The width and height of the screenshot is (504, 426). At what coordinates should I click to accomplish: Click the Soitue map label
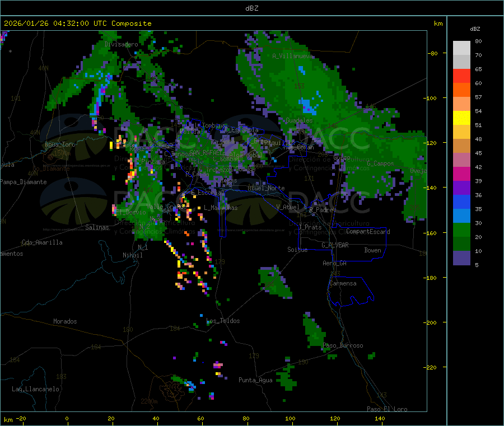coord(297,250)
